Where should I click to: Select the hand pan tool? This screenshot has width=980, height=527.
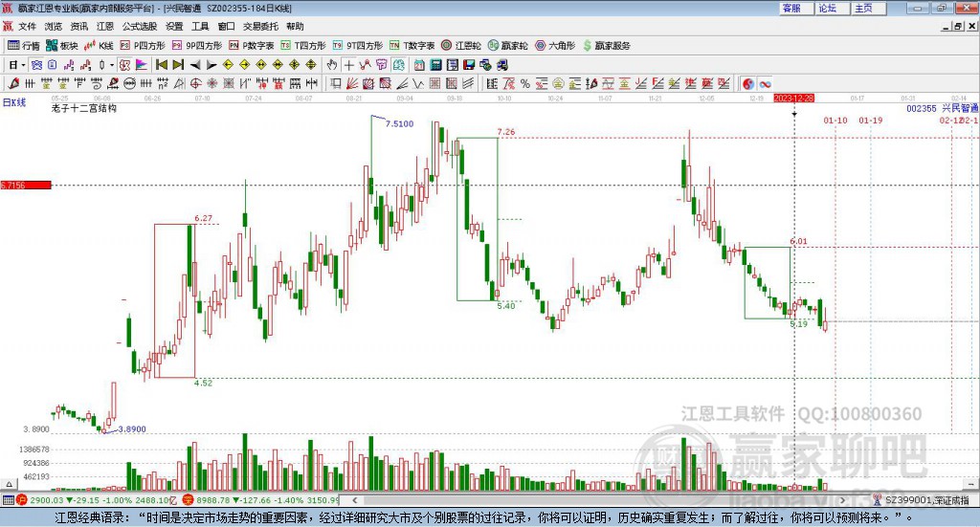click(x=332, y=65)
